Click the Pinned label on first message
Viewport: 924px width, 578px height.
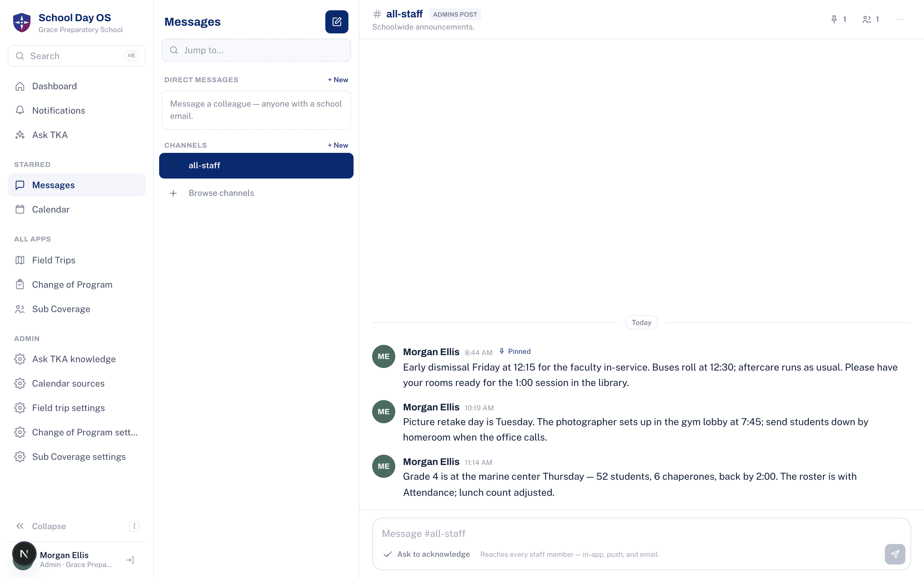[x=515, y=351]
